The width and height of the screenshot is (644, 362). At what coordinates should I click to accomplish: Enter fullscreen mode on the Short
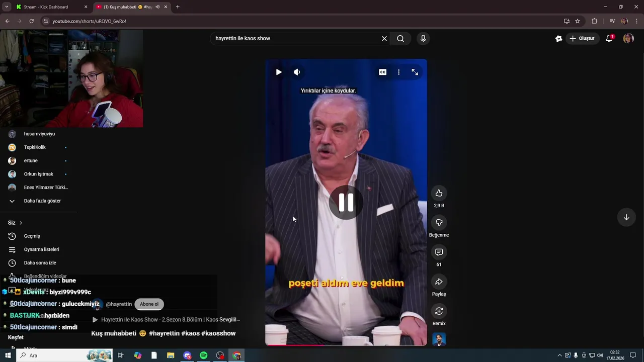point(415,72)
